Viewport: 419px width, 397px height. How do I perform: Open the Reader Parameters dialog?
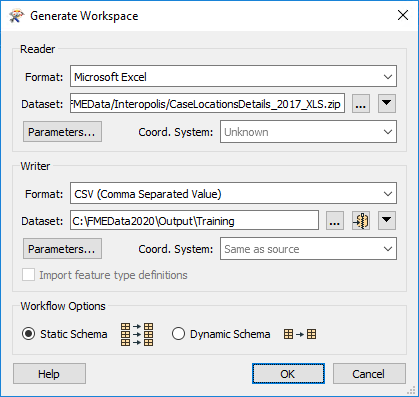[x=62, y=132]
